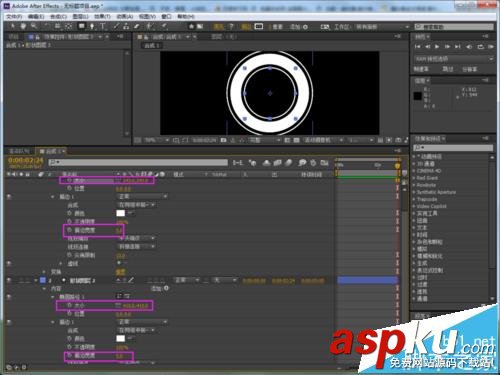The height and width of the screenshot is (375, 500).
Task: Open workspace dropdown in toolbar
Action: pos(381,27)
